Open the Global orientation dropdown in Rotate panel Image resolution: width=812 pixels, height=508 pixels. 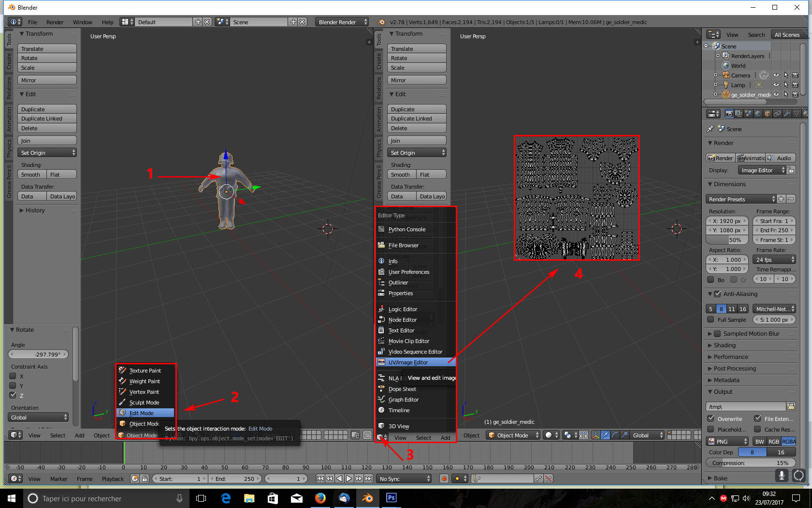39,417
